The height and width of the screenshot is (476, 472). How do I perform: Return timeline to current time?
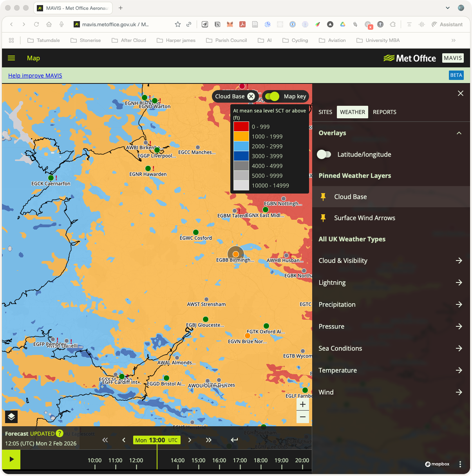[234, 440]
